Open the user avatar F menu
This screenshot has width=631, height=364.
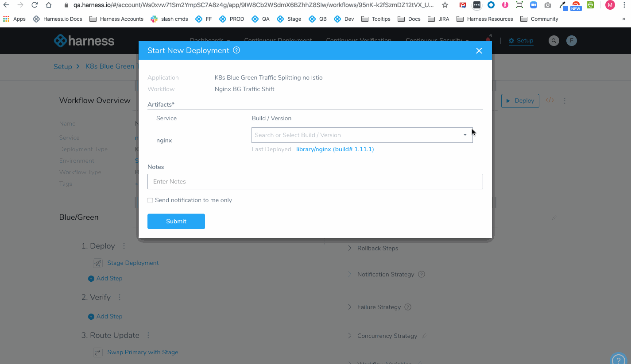tap(572, 41)
